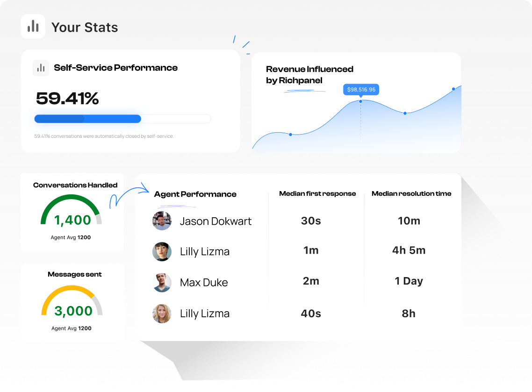The height and width of the screenshot is (392, 532).
Task: Click the Median first response column header
Action: (317, 193)
